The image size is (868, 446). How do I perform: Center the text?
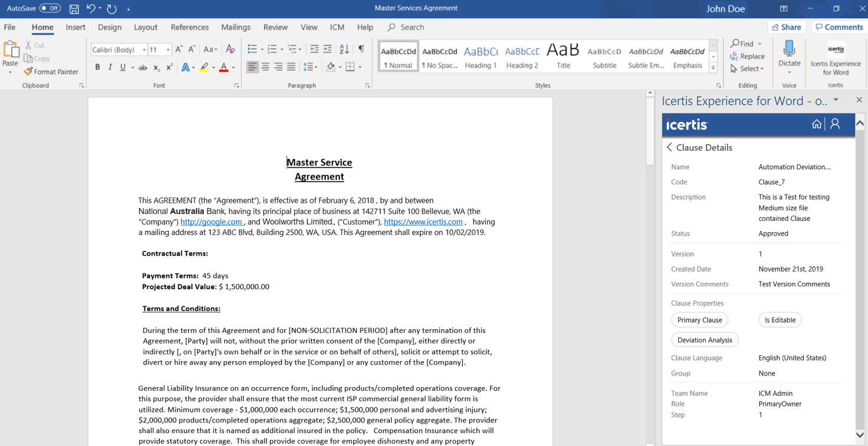pos(265,68)
